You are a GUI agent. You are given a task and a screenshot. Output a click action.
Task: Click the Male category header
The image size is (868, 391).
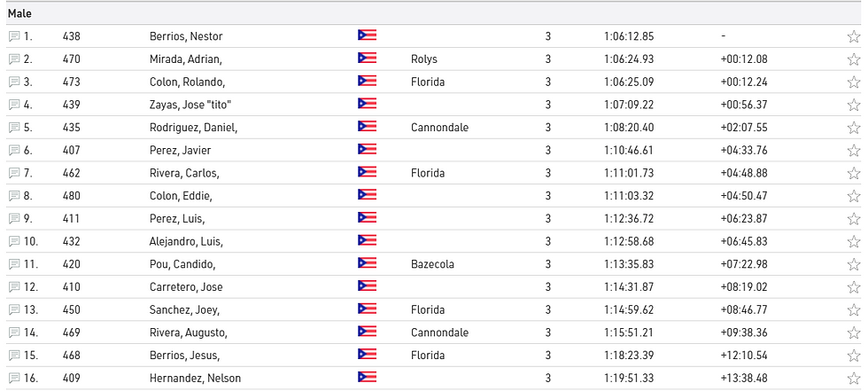click(x=20, y=13)
